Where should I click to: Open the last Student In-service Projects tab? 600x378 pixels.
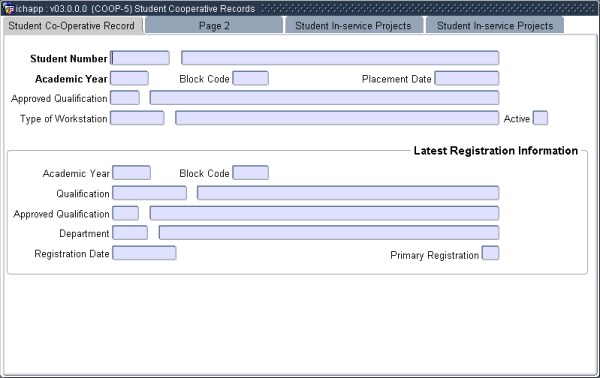495,26
